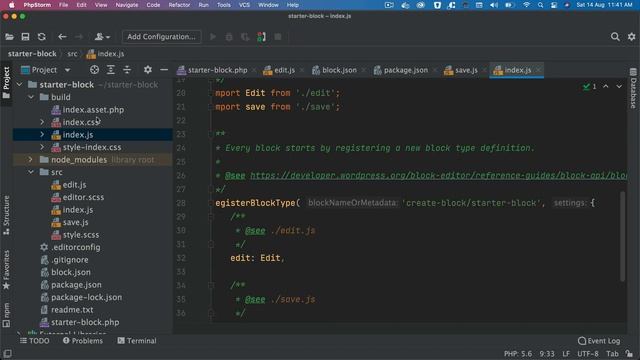640x360 pixels.
Task: Open Search Everywhere magnifier icon
Action: point(615,37)
